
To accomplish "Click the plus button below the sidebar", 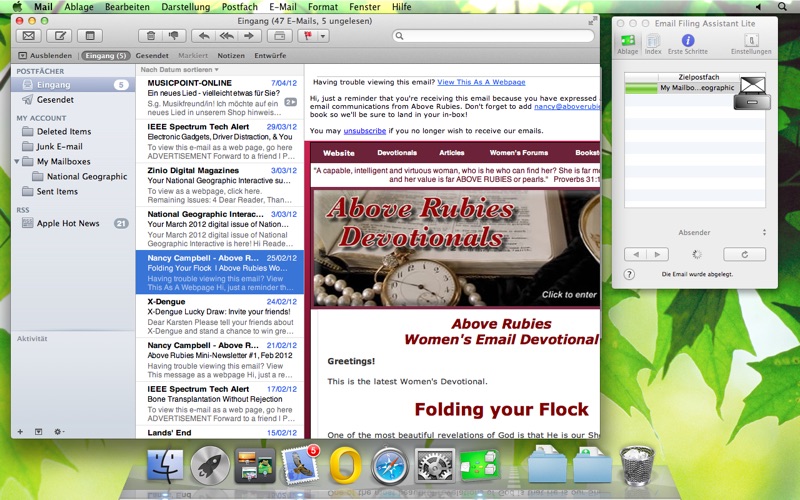I will 20,432.
